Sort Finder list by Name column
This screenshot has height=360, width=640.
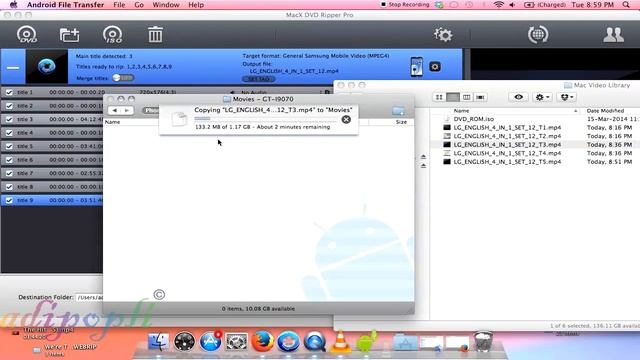coord(461,111)
